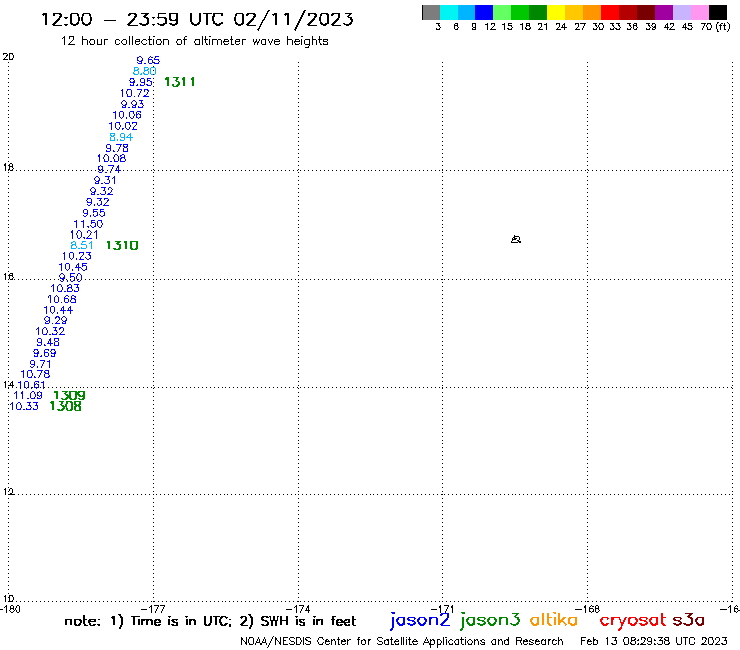Click the 10.33 wave height value
Screen dimensions: 740x650
[24, 406]
